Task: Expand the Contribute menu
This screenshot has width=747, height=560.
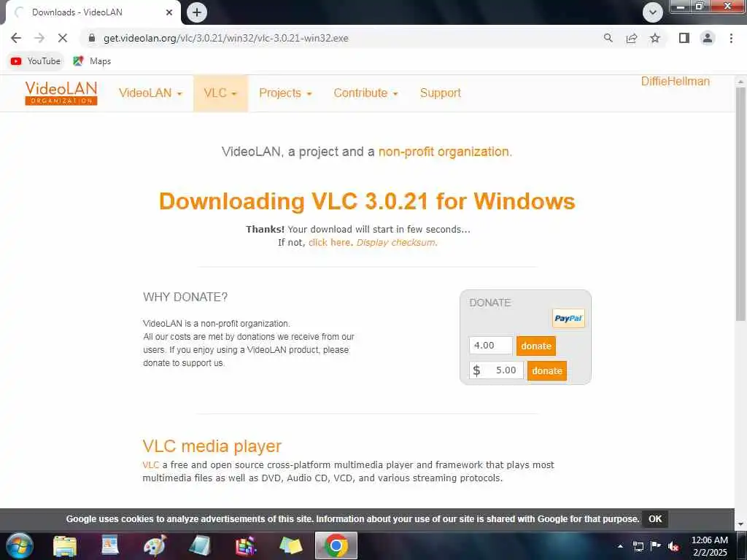Action: [365, 93]
